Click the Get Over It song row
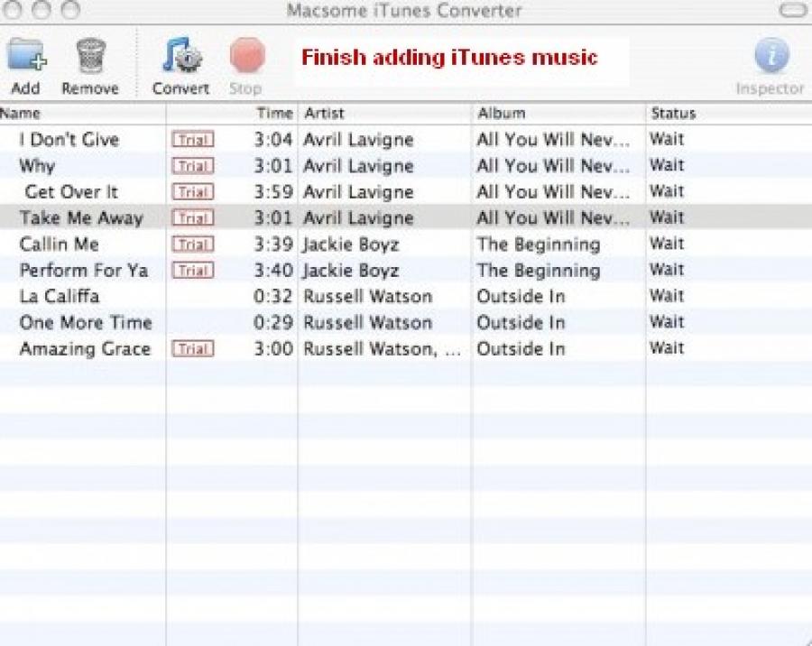This screenshot has width=812, height=646. point(71,192)
